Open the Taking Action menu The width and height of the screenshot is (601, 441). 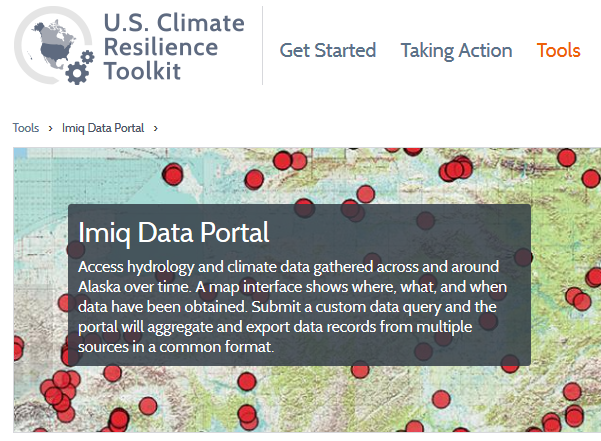456,50
